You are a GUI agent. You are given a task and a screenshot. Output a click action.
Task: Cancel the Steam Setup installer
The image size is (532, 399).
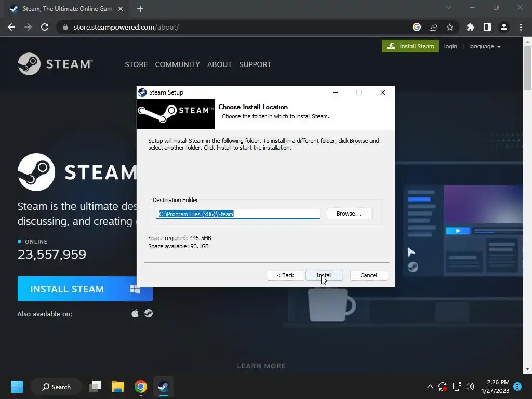pos(368,275)
